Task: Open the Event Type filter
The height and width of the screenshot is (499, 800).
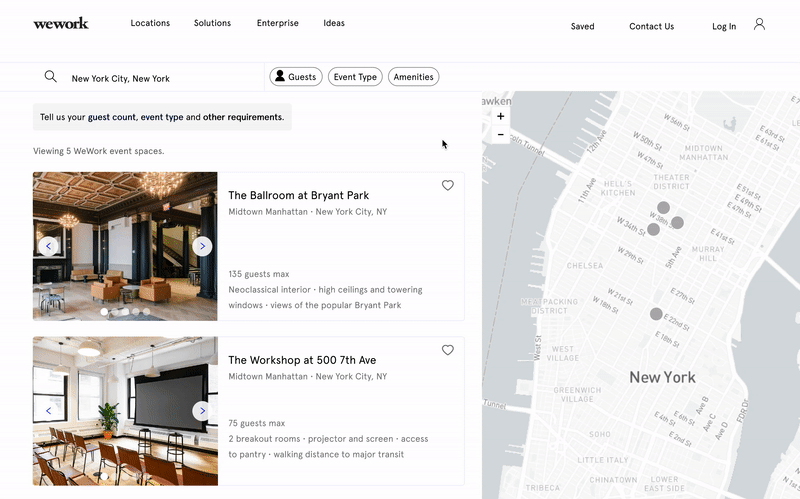Action: pos(355,77)
